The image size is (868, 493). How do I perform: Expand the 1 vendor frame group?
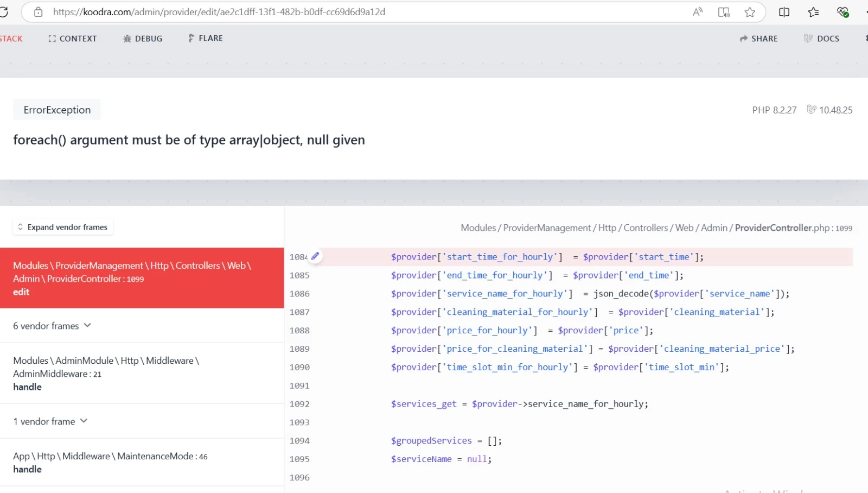[x=50, y=421]
